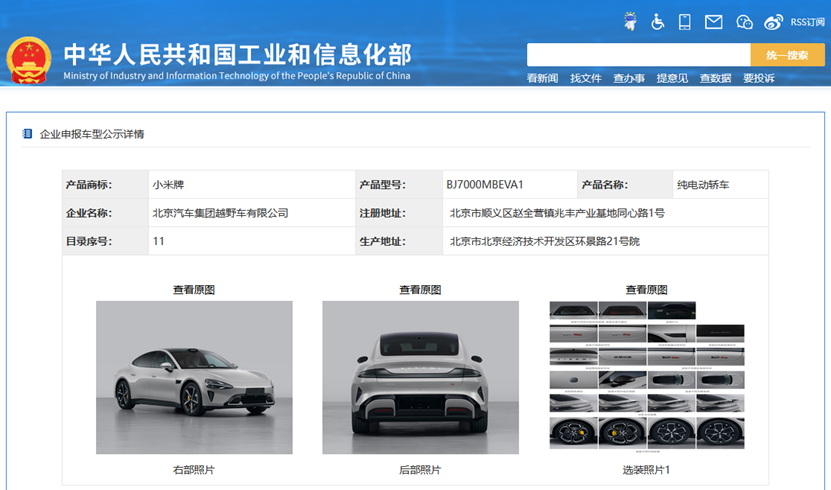The width and height of the screenshot is (831, 490).
Task: Click the national emblem logo
Action: coord(29,61)
